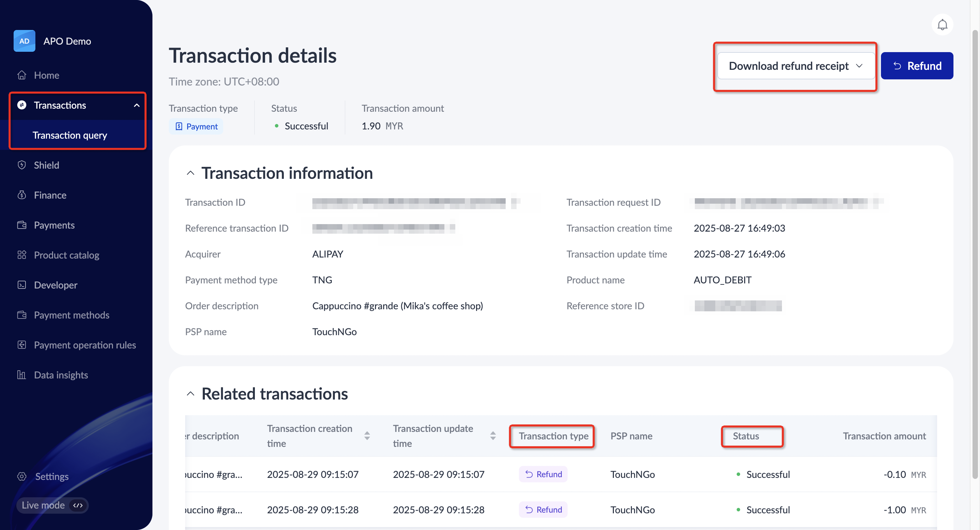
Task: Click the Payment type tag
Action: pos(196,126)
